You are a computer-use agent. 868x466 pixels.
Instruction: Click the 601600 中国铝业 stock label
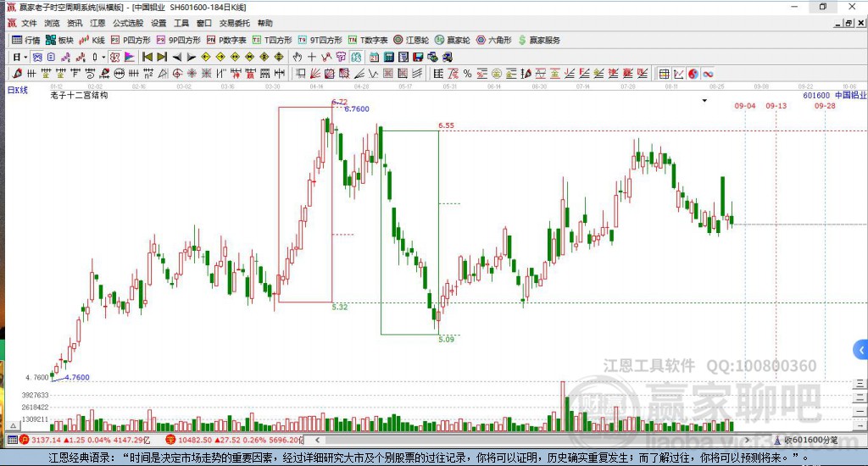point(835,95)
